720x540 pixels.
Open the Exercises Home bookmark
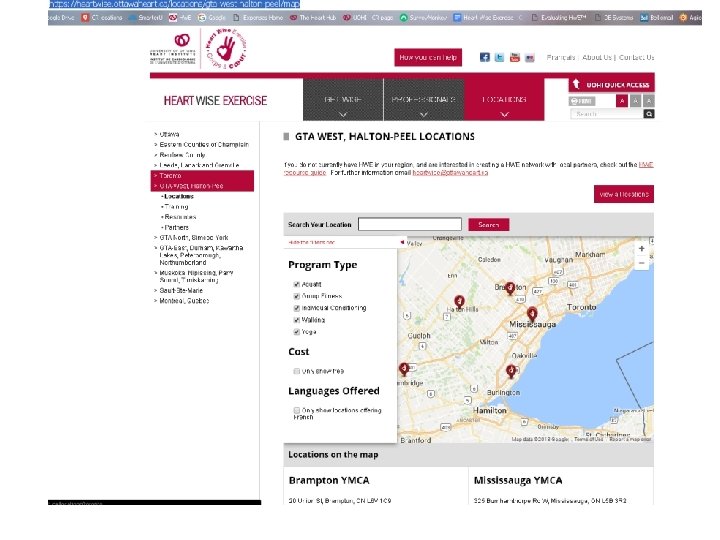[x=258, y=17]
